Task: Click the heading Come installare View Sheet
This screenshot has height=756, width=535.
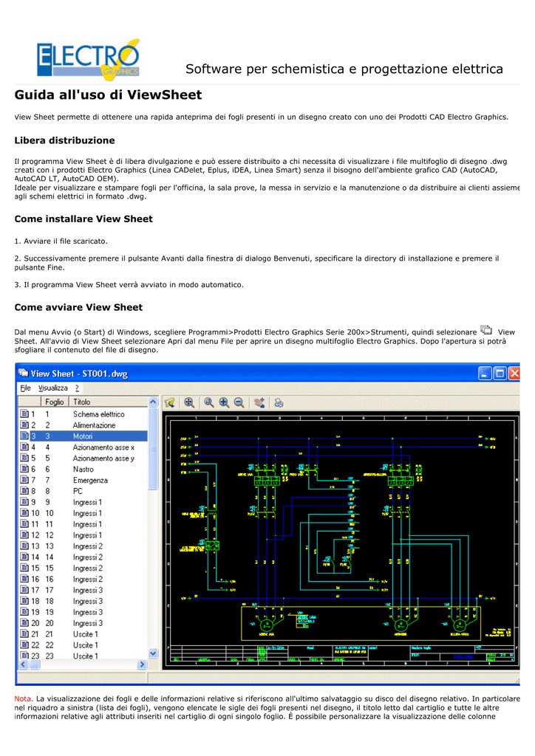Action: tap(84, 219)
